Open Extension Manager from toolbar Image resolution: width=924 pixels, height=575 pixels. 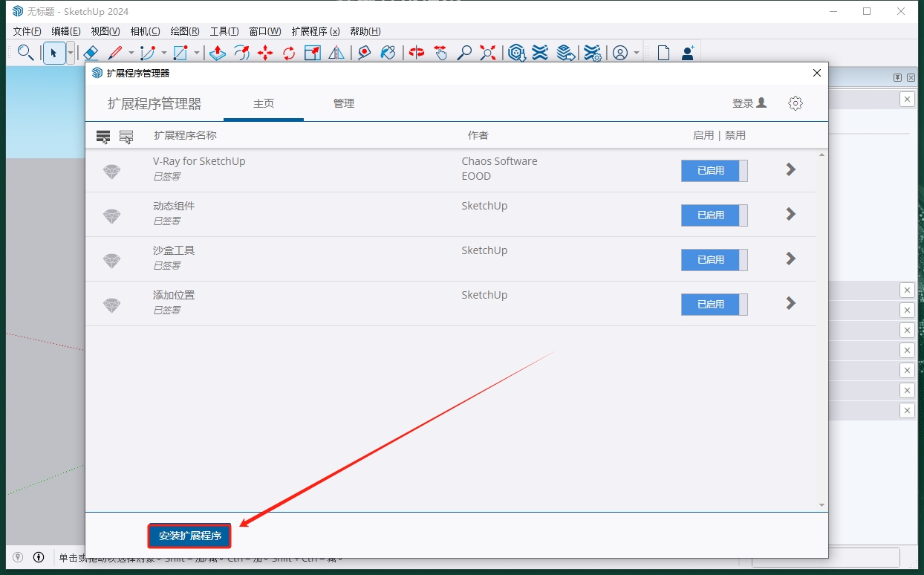(592, 53)
